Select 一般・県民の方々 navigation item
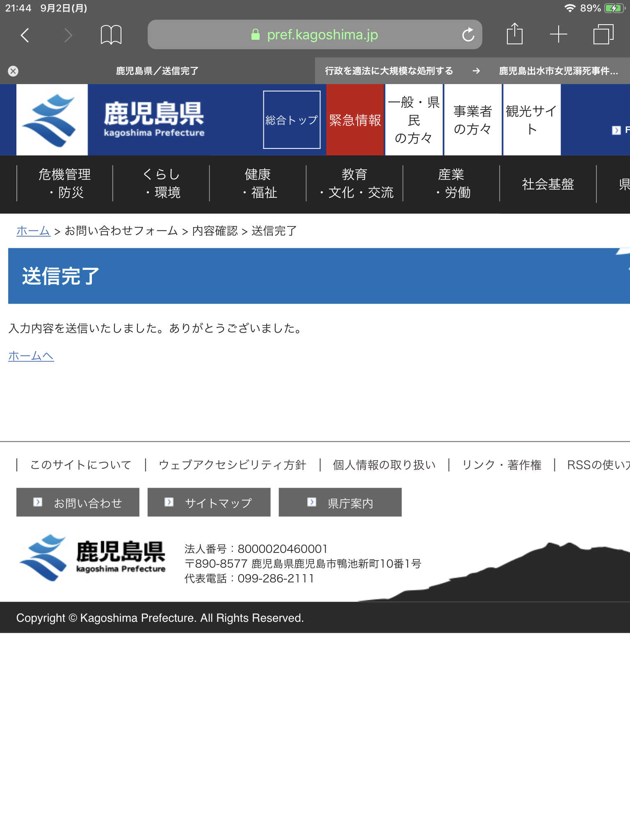This screenshot has height=840, width=630. click(x=413, y=120)
